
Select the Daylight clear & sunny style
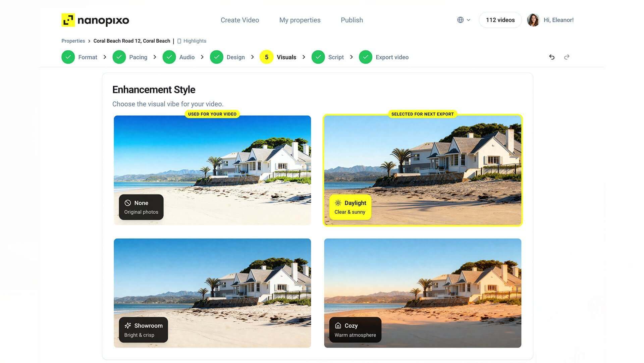[350, 207]
